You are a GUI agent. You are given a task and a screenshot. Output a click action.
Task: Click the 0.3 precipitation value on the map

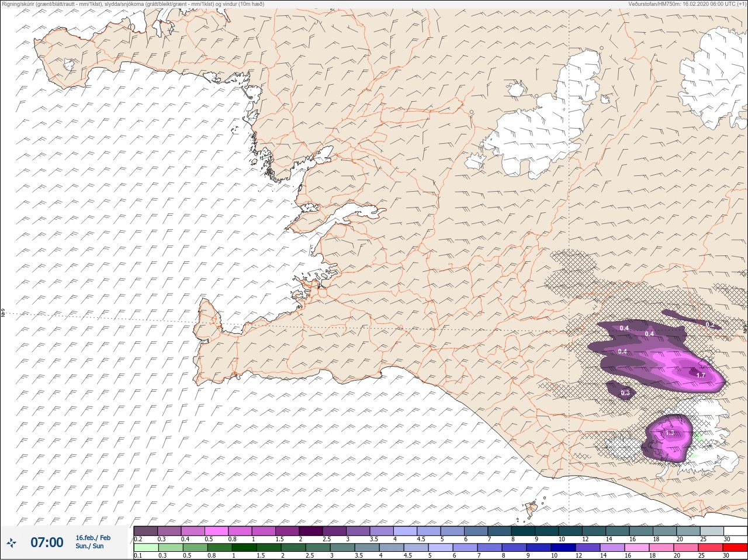tap(625, 393)
